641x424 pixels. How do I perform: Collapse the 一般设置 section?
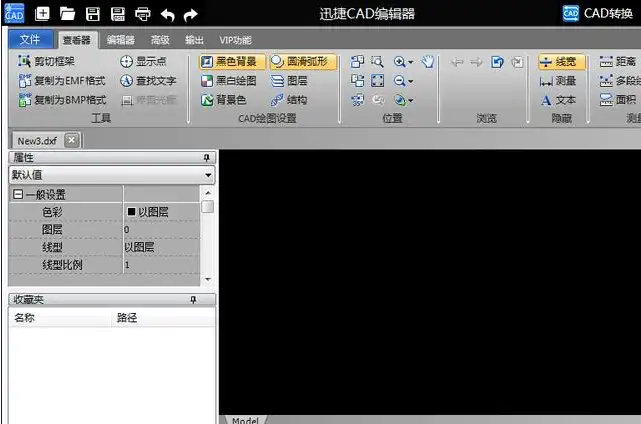[18, 194]
